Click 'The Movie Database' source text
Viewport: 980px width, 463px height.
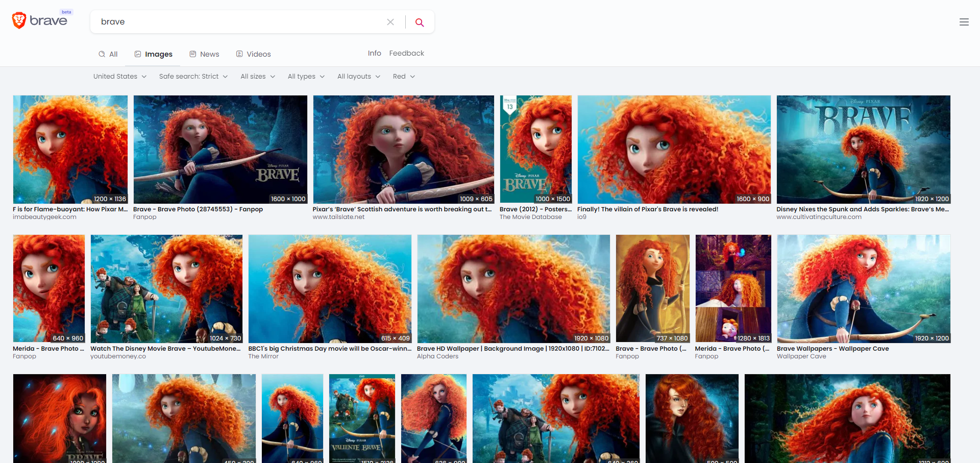pos(531,217)
